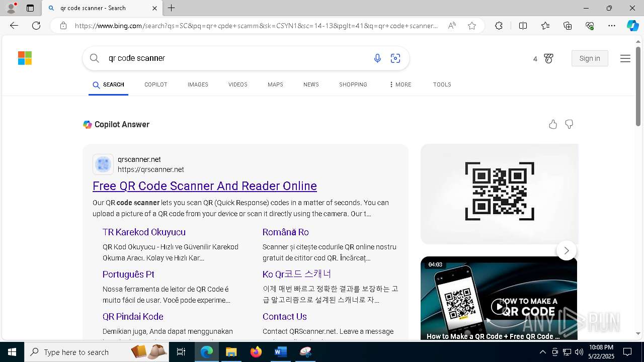Click the address bar URL

click(257, 26)
